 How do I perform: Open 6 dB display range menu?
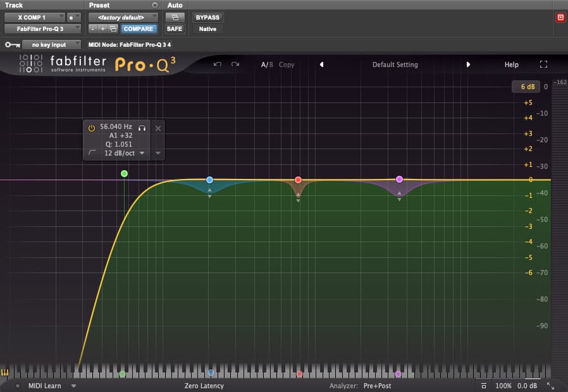(x=528, y=87)
